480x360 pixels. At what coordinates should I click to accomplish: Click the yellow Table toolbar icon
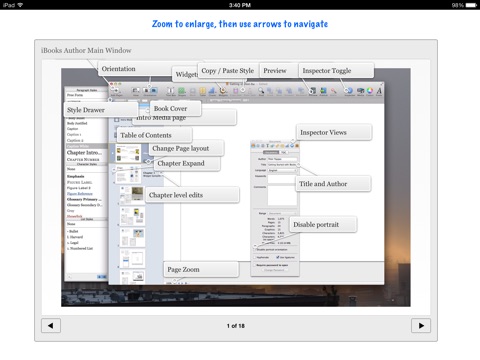[x=203, y=91]
